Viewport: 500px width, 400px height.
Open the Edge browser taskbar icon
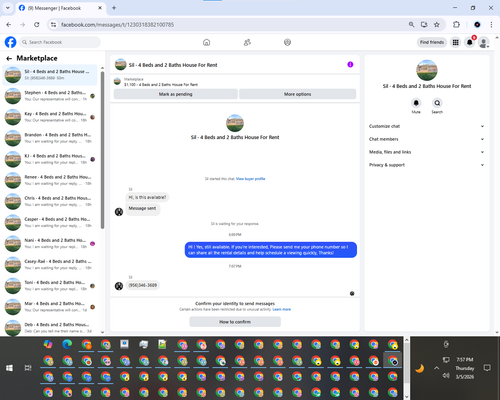click(x=67, y=344)
